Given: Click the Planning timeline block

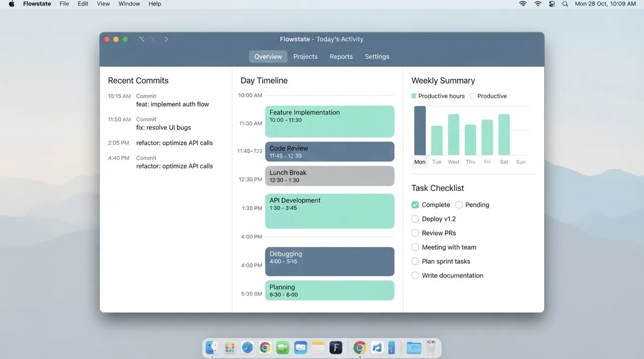Looking at the screenshot, I should point(330,291).
